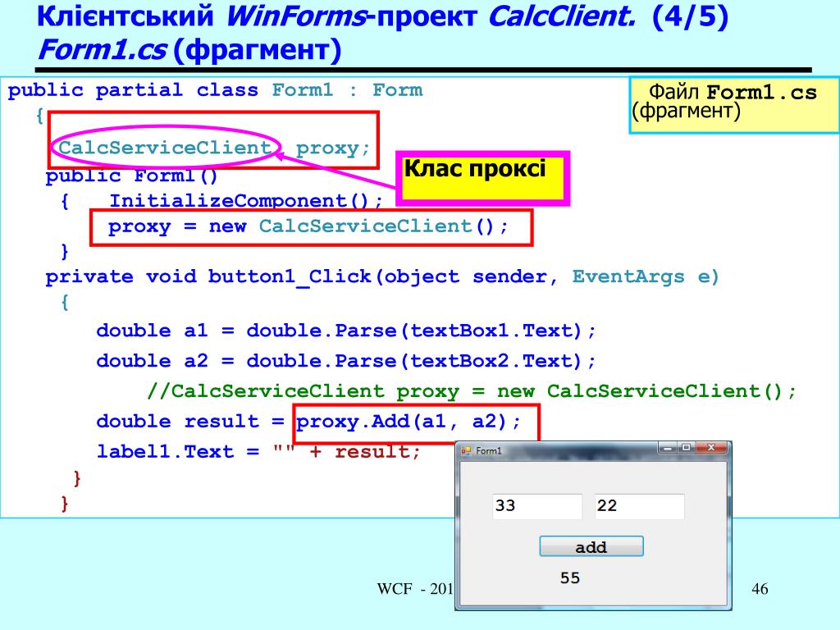This screenshot has width=840, height=630.
Task: Click the 'InitializeComponent();' line
Action: pos(246,201)
